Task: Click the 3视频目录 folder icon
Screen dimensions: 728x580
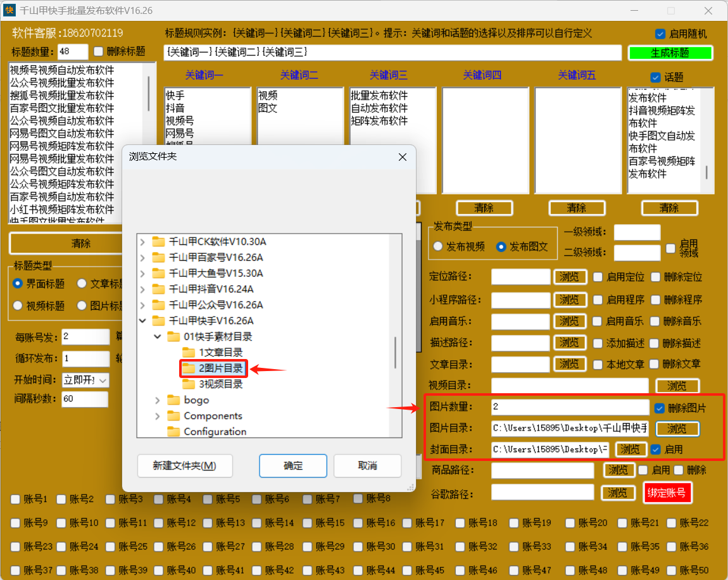Action: [x=189, y=384]
